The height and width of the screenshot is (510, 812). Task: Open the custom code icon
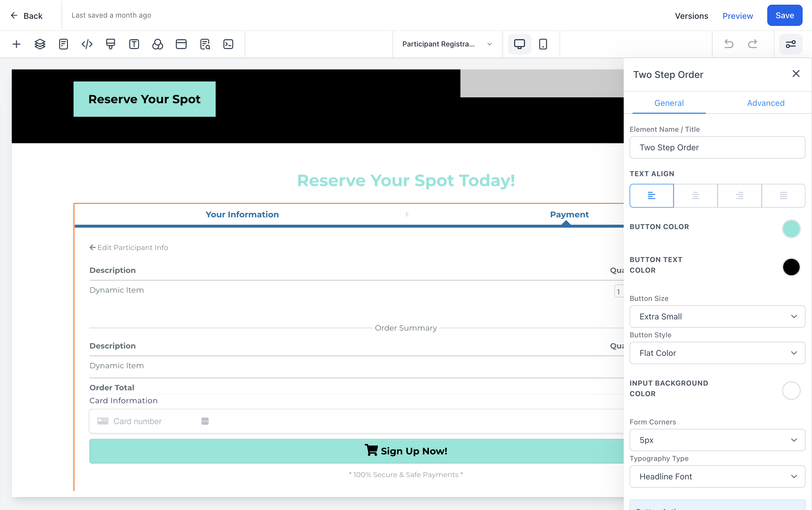tap(87, 44)
